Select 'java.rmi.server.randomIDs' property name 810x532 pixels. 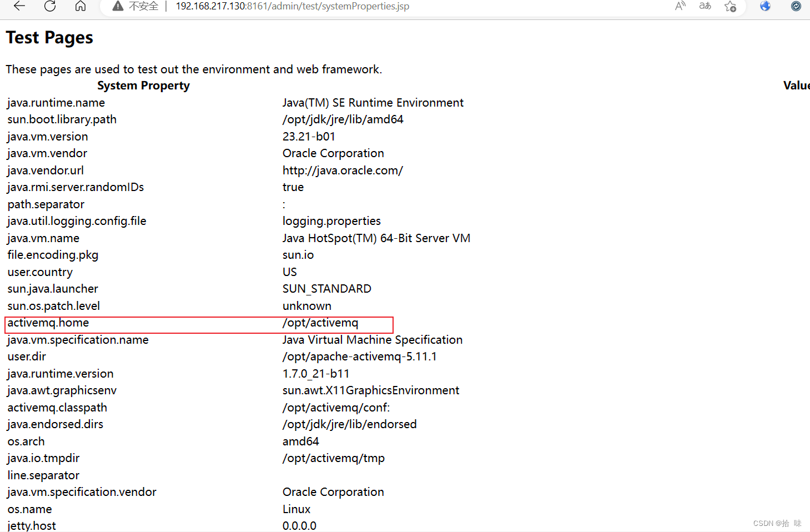[76, 187]
